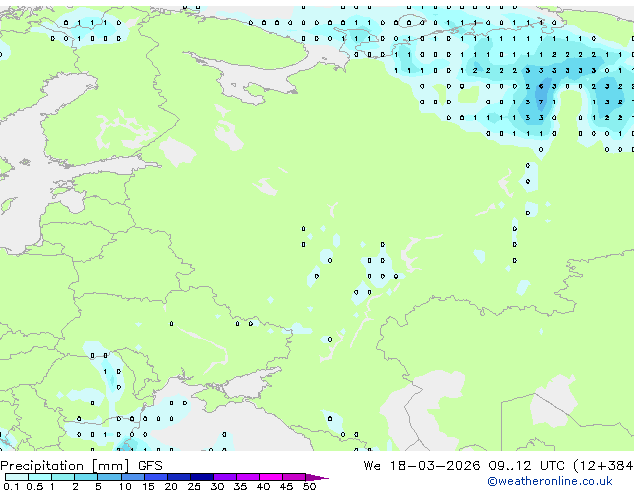Click the 0.1–0.5 mm palest legend swatch
The height and width of the screenshot is (490, 634).
pyautogui.click(x=17, y=477)
